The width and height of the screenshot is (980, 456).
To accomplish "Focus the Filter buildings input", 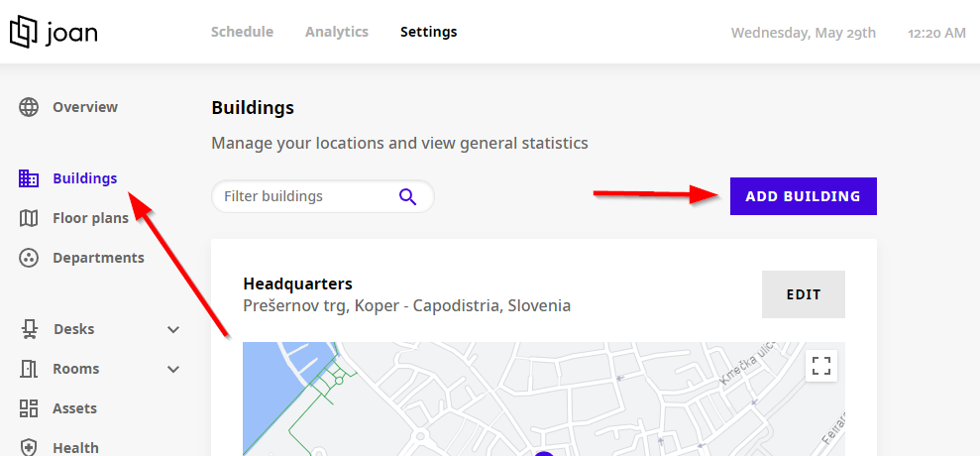I will pyautogui.click(x=322, y=196).
